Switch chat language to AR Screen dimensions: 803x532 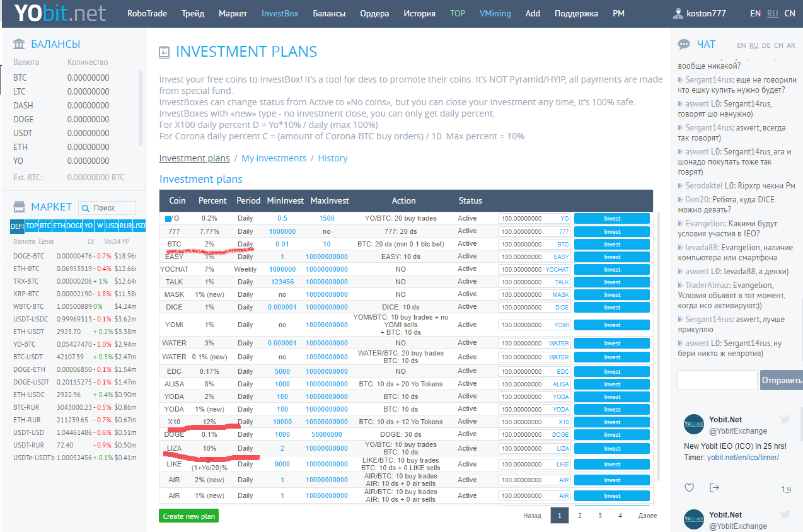tap(791, 45)
